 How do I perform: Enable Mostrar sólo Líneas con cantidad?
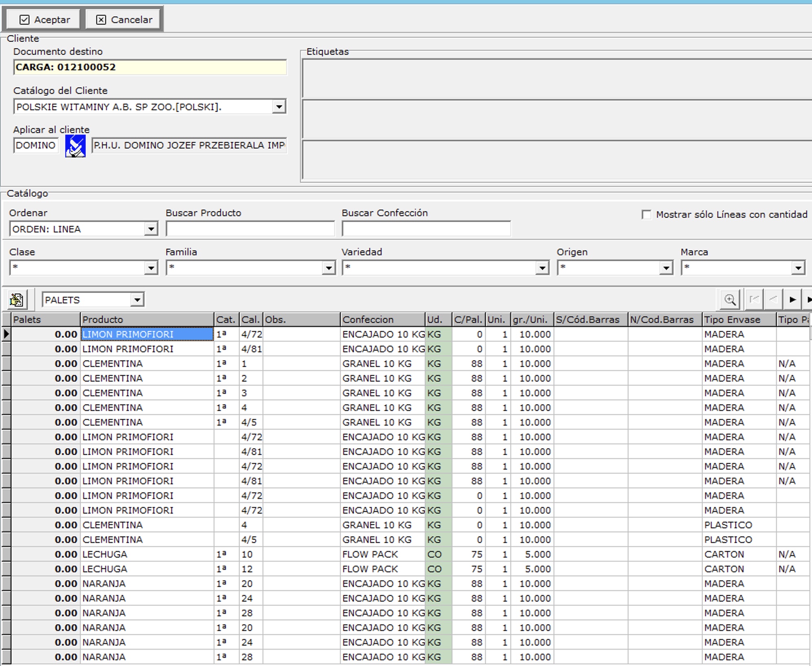(646, 215)
